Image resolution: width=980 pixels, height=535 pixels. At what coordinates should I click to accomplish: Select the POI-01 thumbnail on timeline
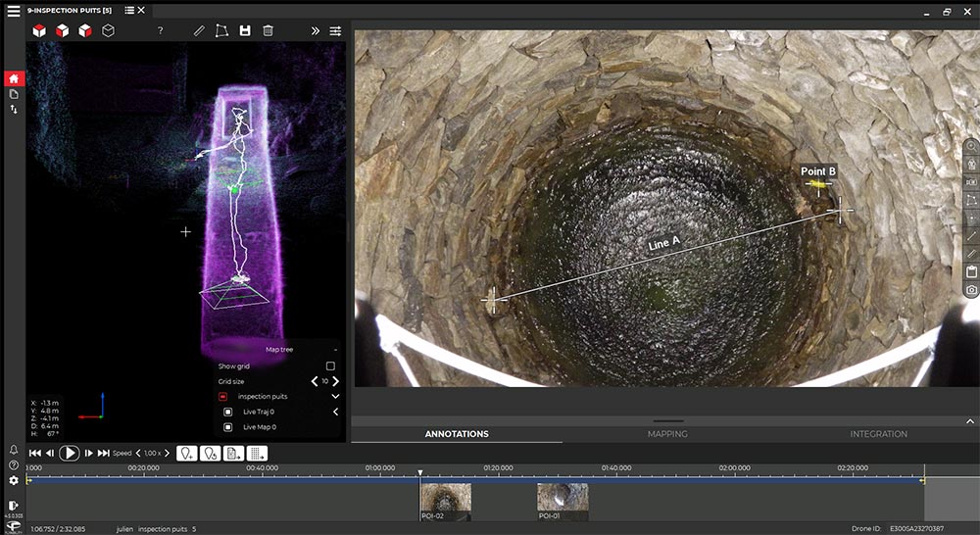click(x=563, y=500)
